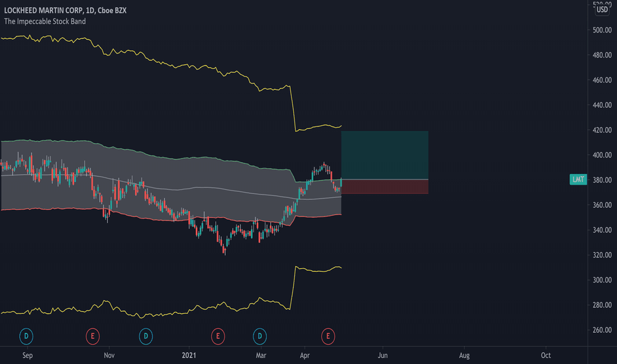Click the 360.00 price axis label
This screenshot has height=364, width=617.
602,205
